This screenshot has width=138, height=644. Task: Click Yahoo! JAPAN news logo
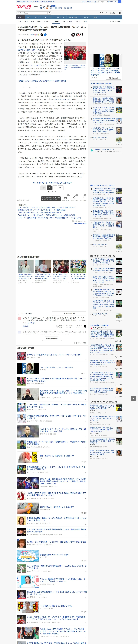point(27,7)
